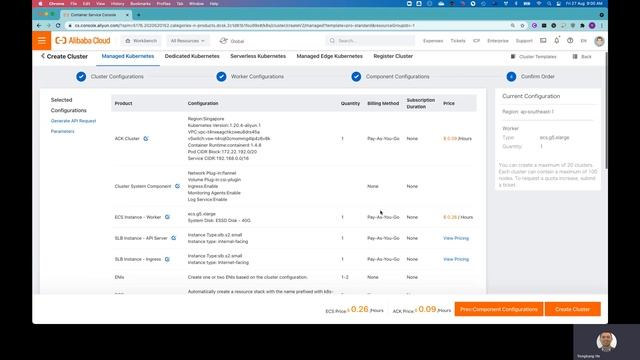Image resolution: width=640 pixels, height=360 pixels.
Task: Open the orange hamburger navigation menu
Action: coord(42,41)
